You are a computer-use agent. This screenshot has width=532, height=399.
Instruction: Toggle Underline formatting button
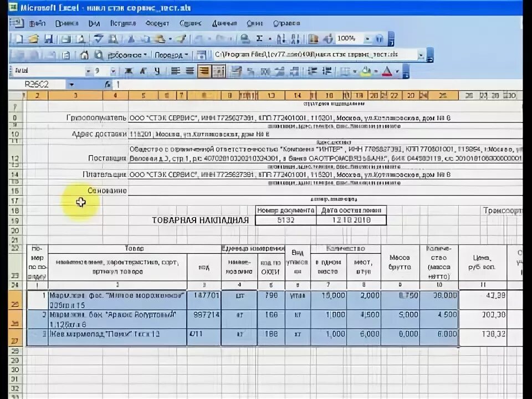[x=157, y=71]
